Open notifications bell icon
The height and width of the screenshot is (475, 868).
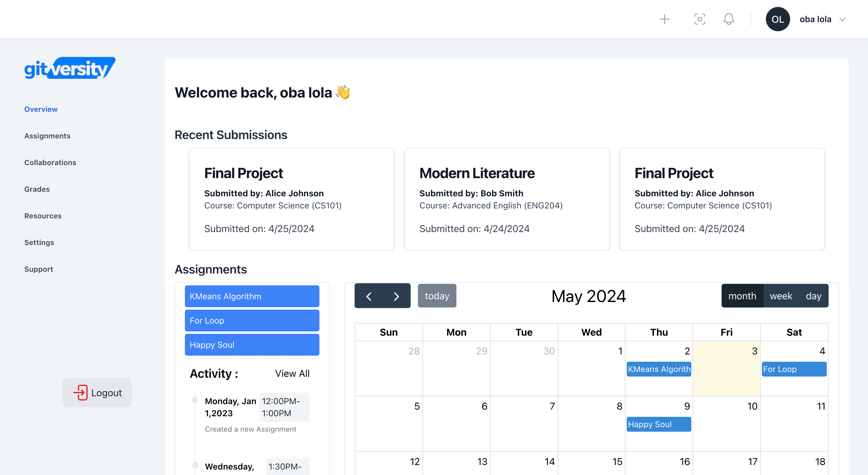(x=729, y=19)
